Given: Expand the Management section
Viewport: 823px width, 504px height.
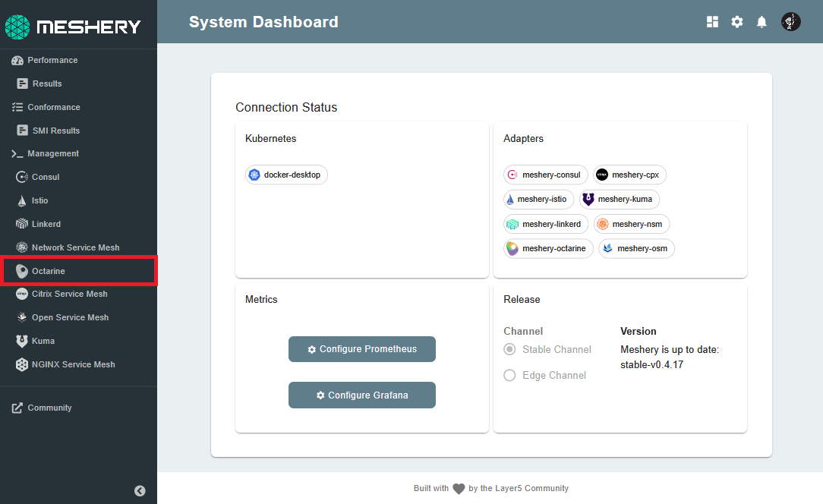Looking at the screenshot, I should coord(52,154).
